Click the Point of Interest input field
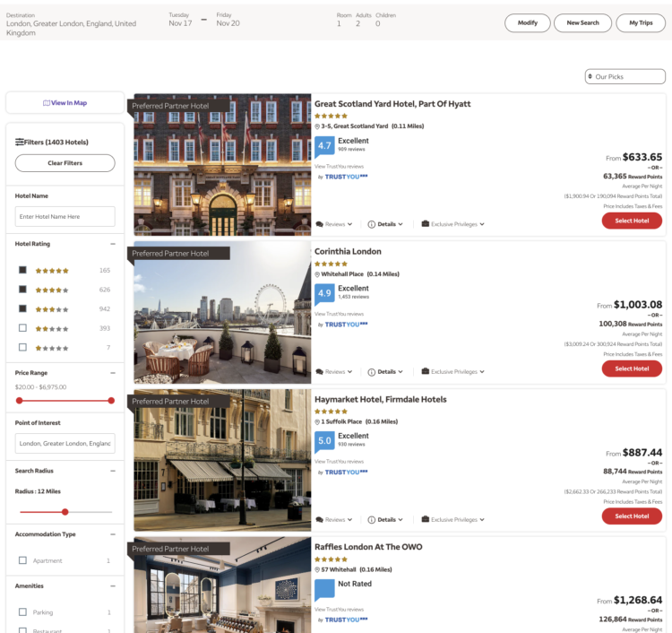 click(65, 444)
